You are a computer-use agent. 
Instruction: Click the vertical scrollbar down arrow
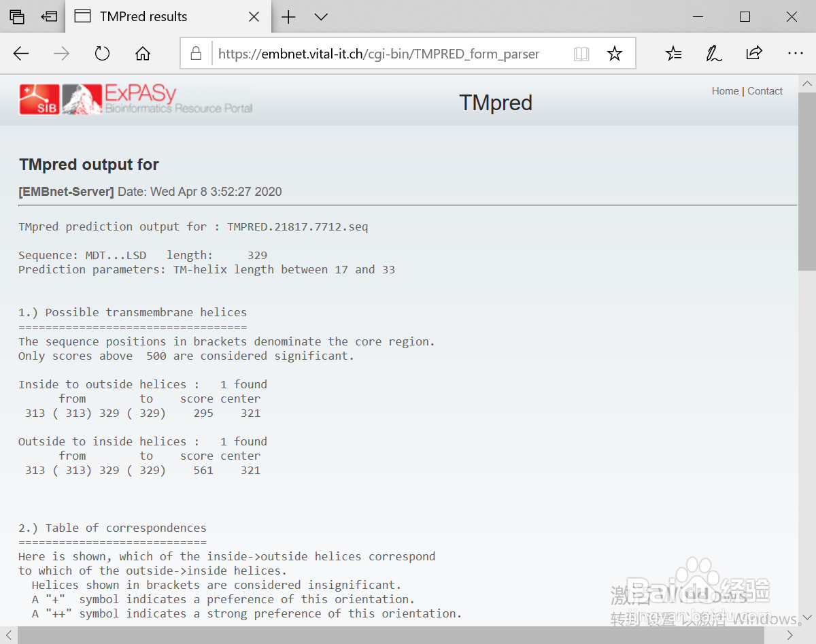(806, 617)
